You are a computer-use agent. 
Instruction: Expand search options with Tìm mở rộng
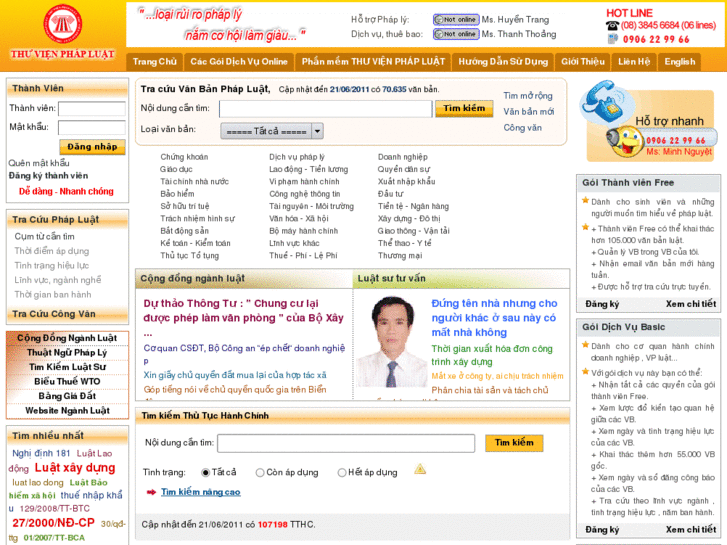click(527, 96)
